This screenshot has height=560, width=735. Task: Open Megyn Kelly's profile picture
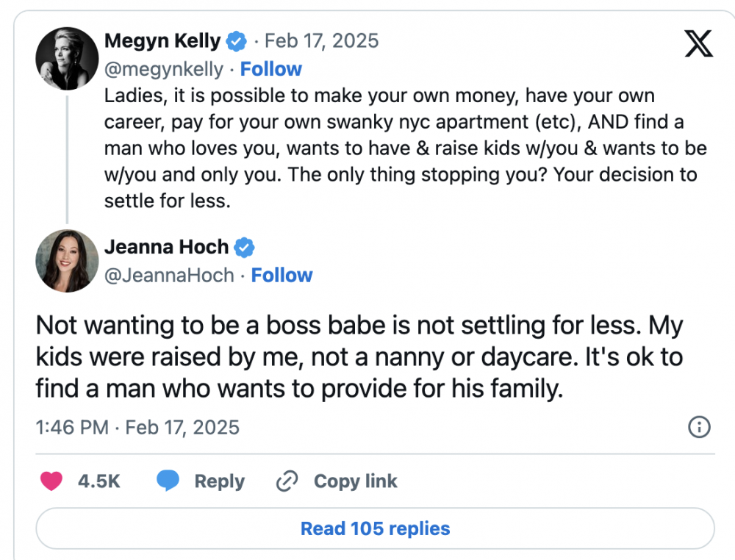67,59
